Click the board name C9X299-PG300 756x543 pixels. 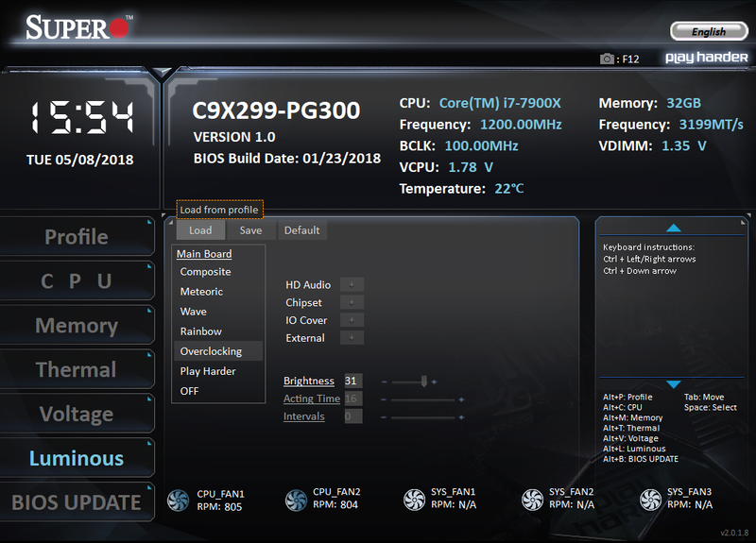click(x=276, y=110)
